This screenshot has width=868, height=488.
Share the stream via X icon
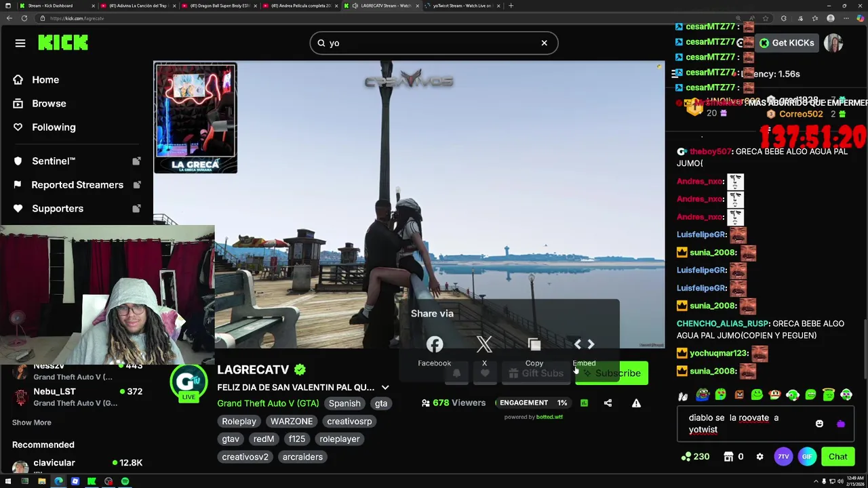point(484,345)
